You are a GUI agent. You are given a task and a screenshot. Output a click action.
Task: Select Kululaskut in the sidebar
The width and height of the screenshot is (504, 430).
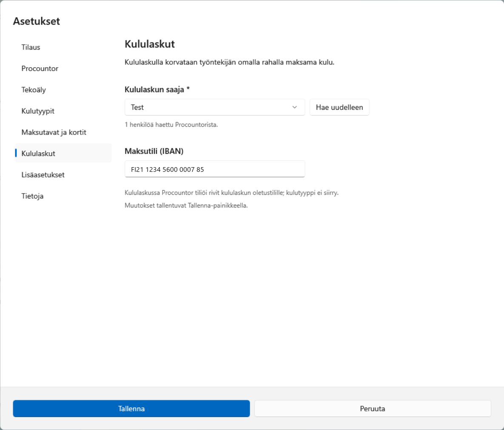point(63,153)
